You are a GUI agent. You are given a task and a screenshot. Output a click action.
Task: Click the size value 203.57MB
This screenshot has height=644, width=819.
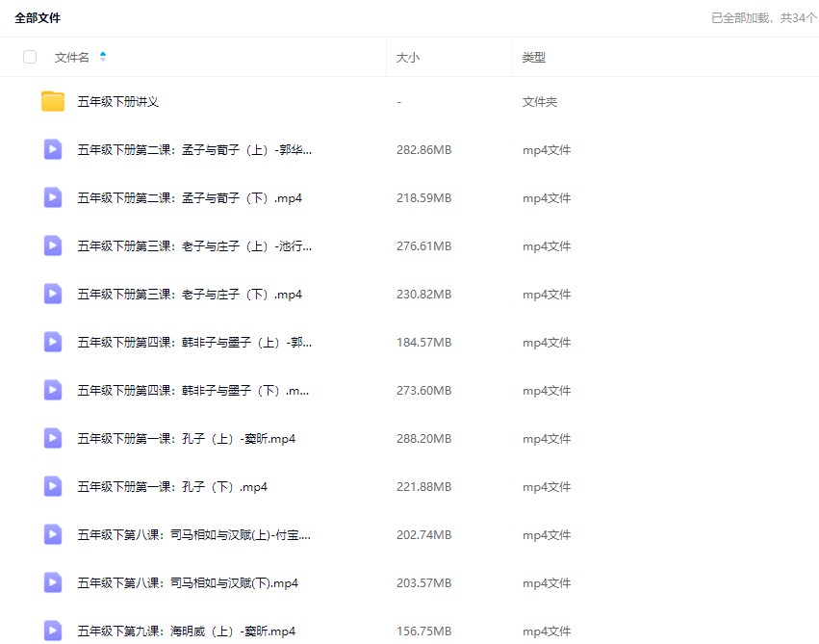(x=423, y=582)
